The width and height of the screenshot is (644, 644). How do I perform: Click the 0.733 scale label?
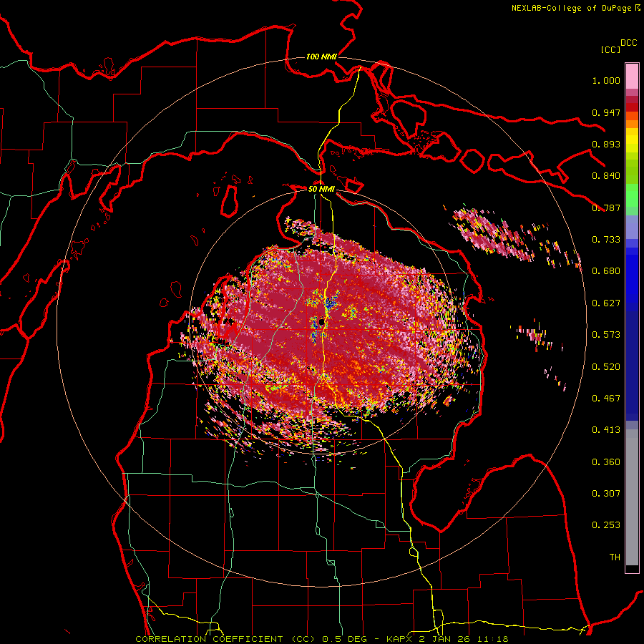(x=606, y=240)
